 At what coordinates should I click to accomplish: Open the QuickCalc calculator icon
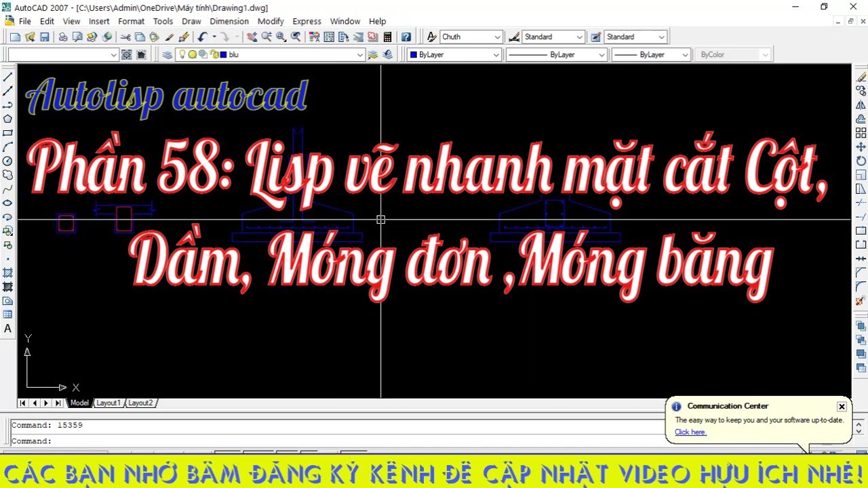click(x=387, y=37)
